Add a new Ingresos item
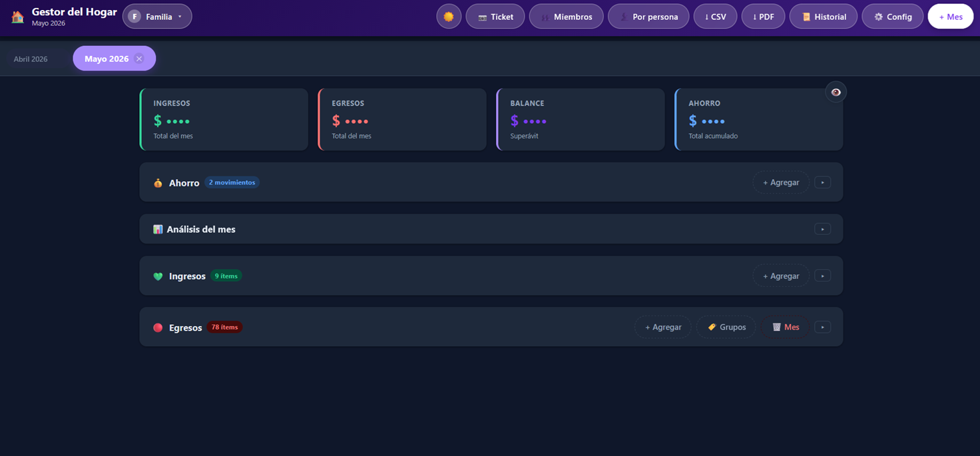This screenshot has width=980, height=456. tap(781, 276)
